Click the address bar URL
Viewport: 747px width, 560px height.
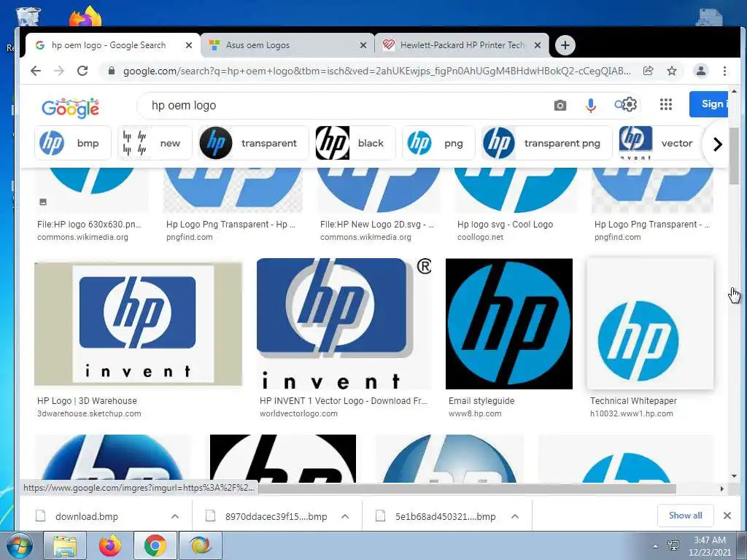point(376,71)
